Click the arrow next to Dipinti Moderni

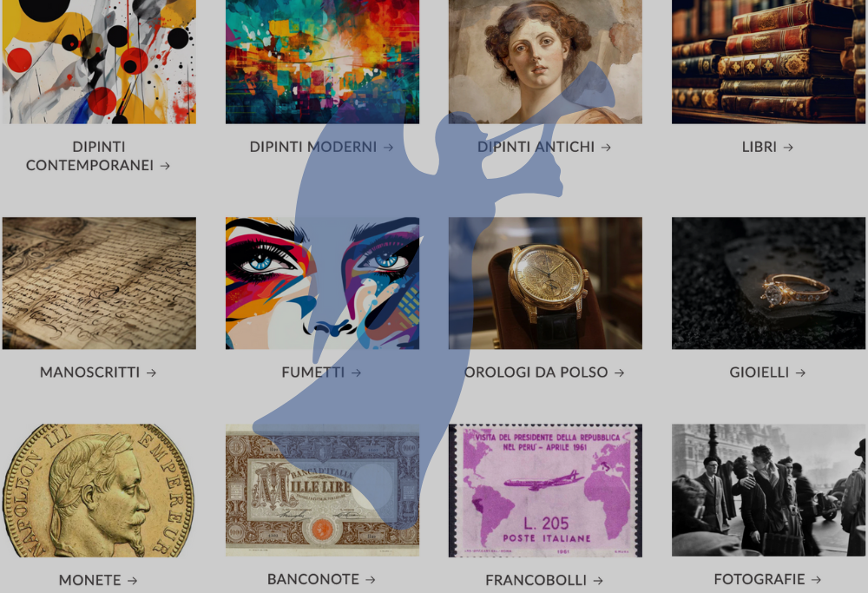[389, 148]
